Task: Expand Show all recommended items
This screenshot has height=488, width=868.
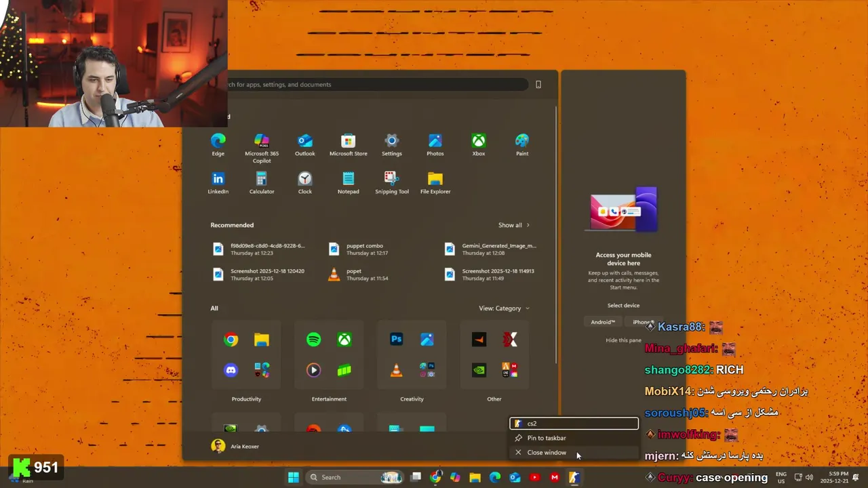Action: (x=514, y=225)
